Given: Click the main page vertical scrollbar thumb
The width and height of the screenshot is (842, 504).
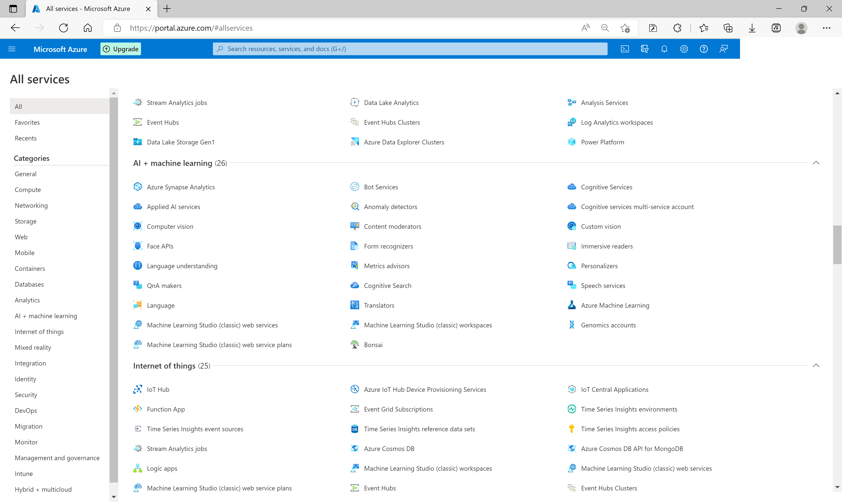Looking at the screenshot, I should coord(837,245).
